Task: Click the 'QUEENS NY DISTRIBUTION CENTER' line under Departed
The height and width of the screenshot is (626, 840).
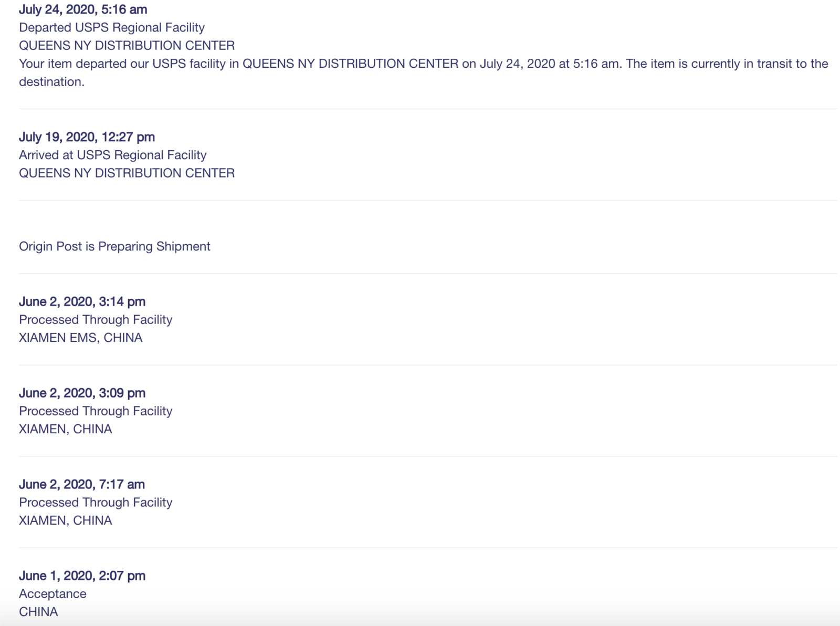Action: point(127,45)
